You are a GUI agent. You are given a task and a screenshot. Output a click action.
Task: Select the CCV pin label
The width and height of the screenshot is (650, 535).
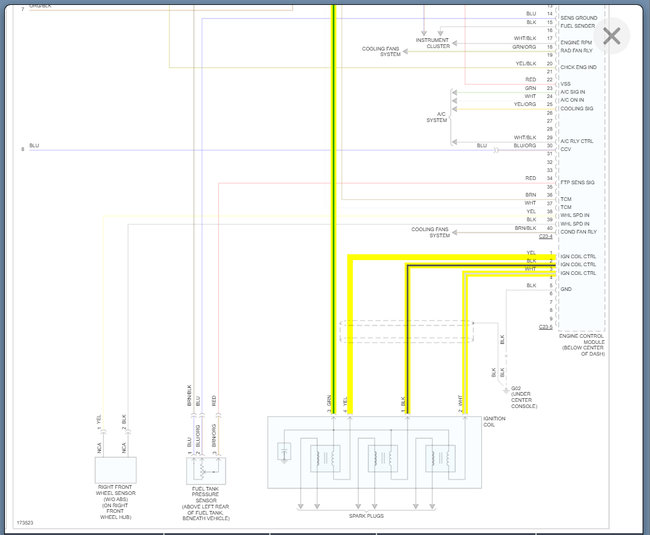[x=565, y=149]
